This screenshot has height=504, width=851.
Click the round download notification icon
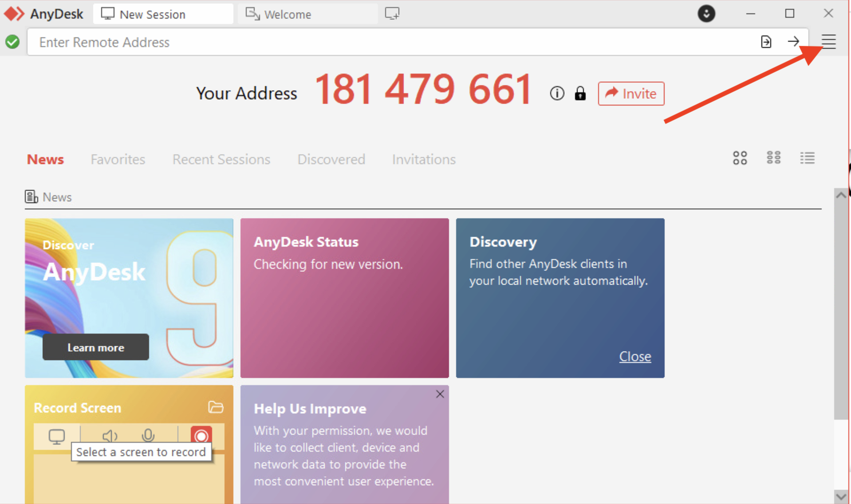tap(706, 14)
